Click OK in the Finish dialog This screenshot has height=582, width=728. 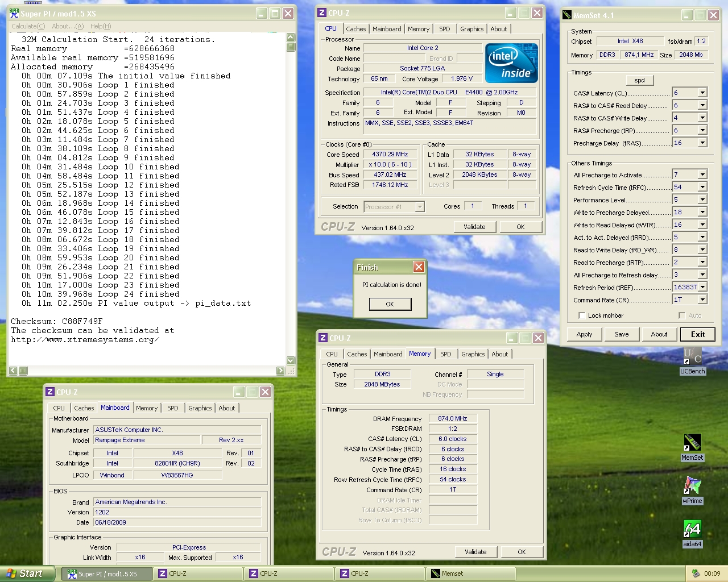[x=390, y=304]
